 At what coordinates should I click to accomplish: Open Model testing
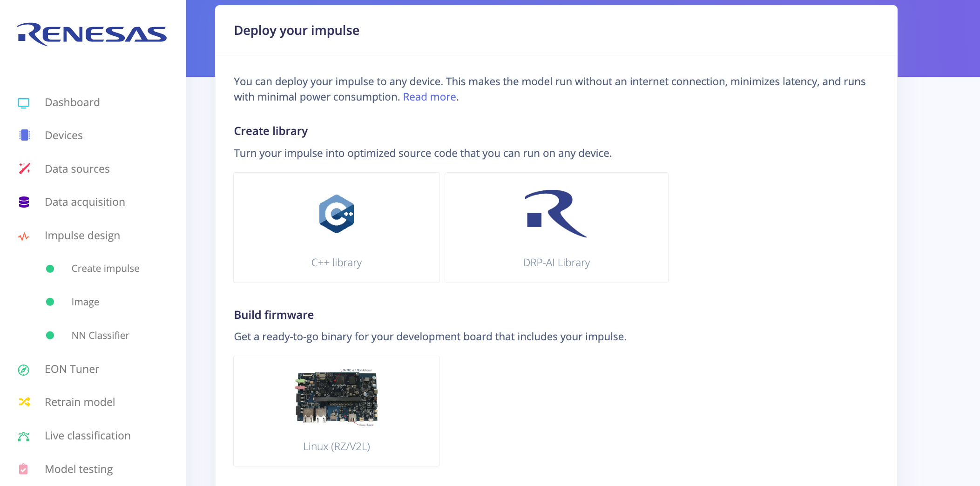pyautogui.click(x=79, y=469)
